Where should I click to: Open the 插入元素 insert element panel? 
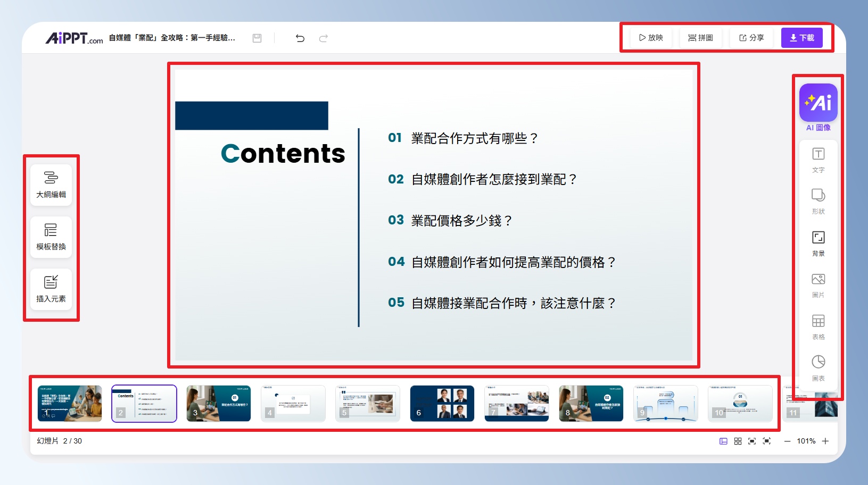point(51,289)
